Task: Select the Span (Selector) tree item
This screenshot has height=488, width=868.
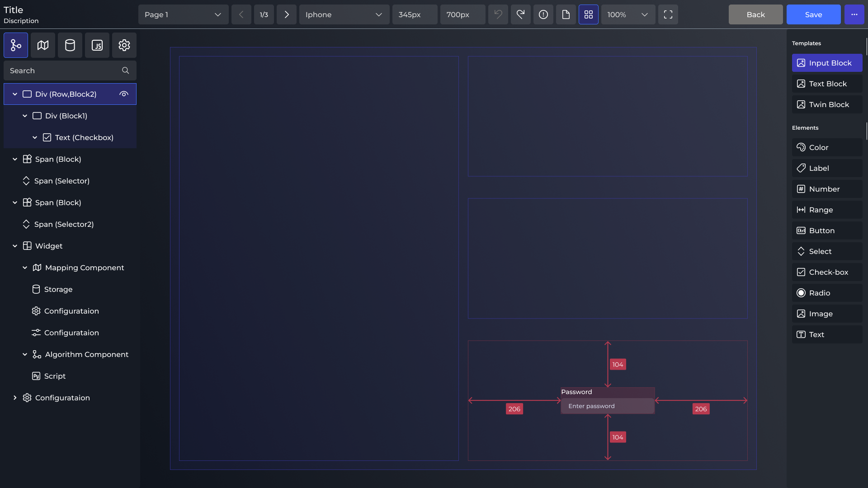Action: (x=70, y=181)
